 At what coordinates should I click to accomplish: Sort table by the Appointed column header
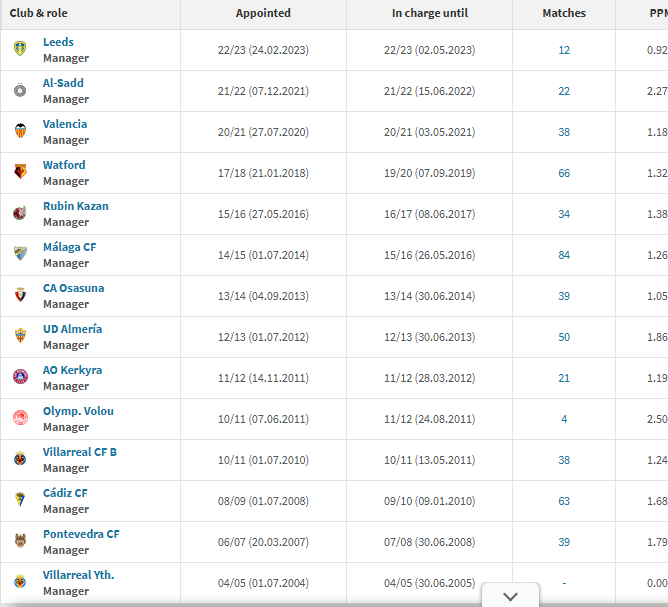(x=263, y=13)
